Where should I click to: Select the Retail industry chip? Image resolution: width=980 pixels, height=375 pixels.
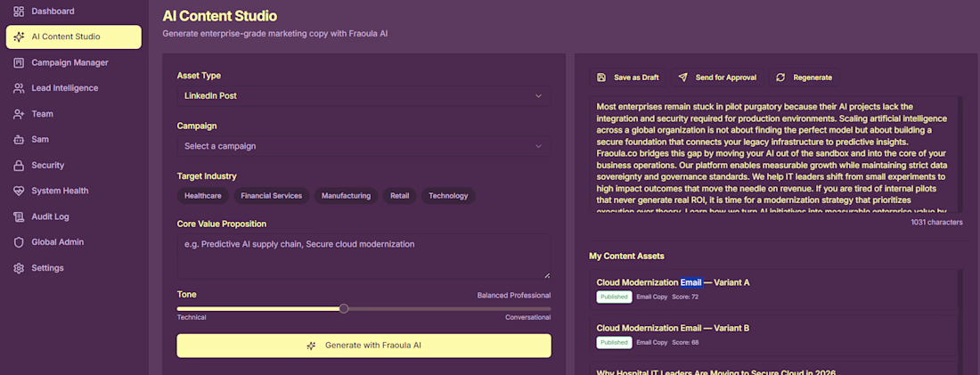coord(400,196)
